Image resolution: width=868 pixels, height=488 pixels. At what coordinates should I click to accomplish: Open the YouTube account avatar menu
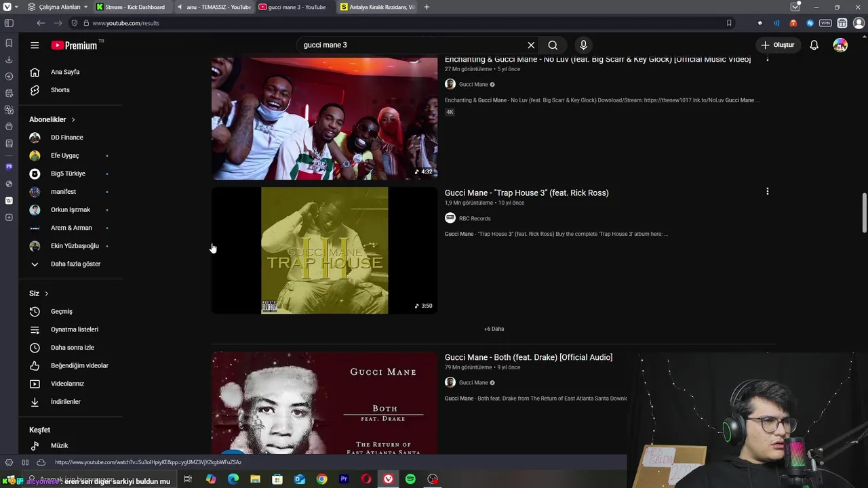[x=840, y=45]
